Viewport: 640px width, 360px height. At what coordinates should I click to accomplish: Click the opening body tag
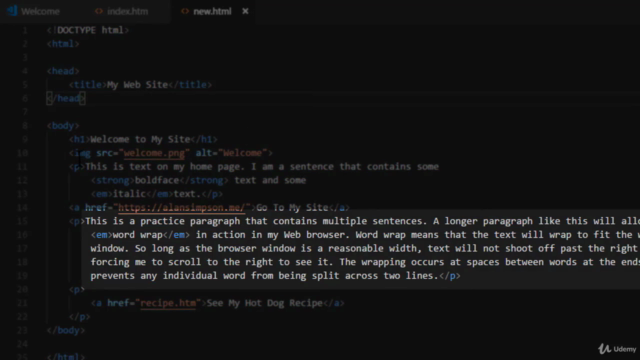pyautogui.click(x=63, y=126)
